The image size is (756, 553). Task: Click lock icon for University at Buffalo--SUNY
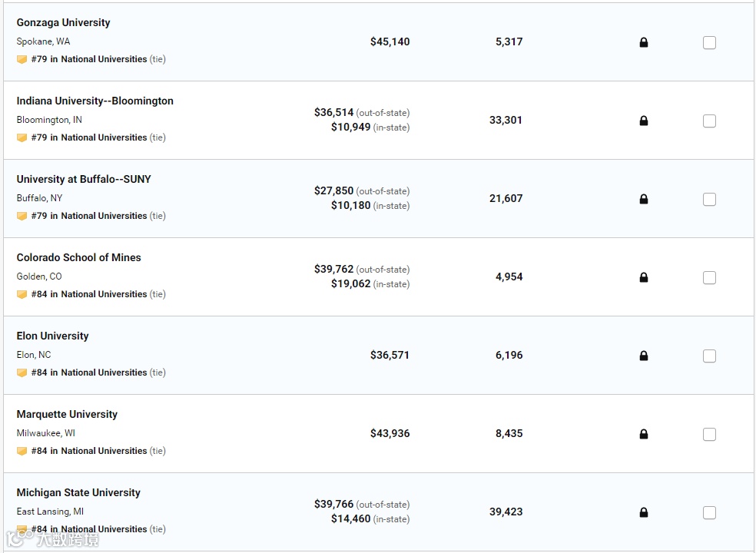[x=644, y=199]
